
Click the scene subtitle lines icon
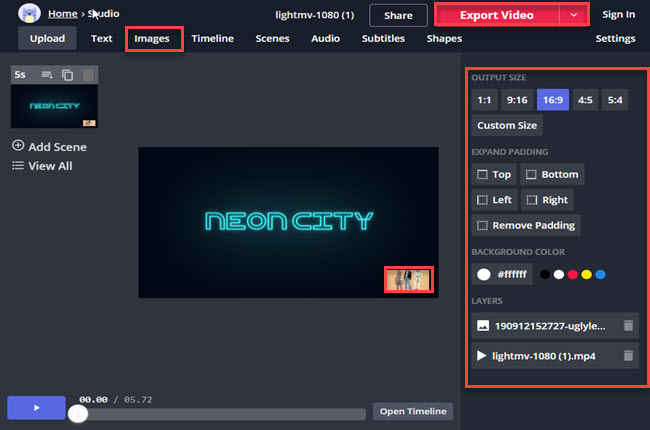pos(47,75)
